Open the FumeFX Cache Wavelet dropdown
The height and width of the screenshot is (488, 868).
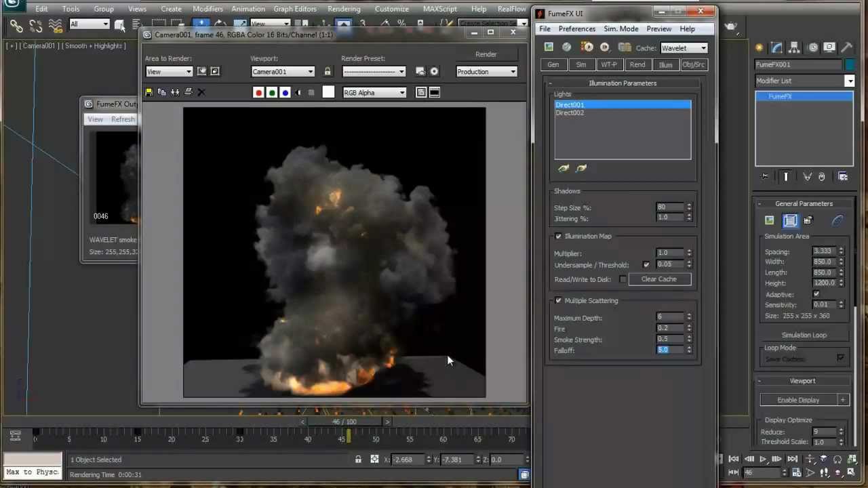click(684, 48)
